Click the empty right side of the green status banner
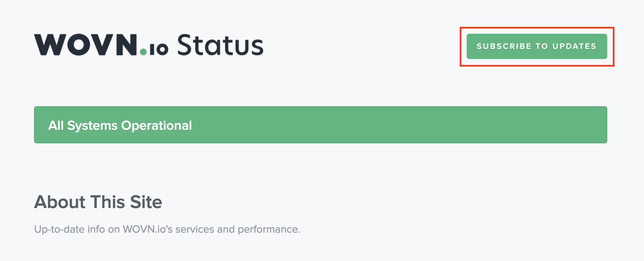 438,125
